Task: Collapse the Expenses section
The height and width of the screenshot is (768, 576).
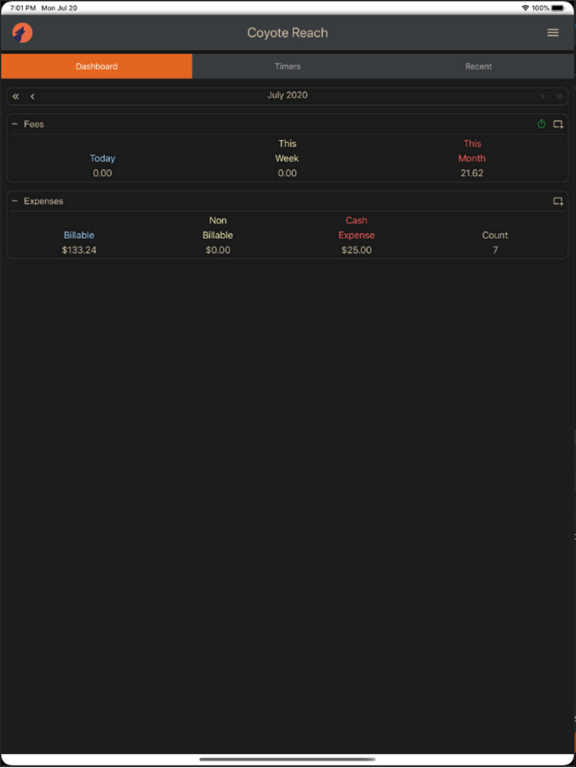Action: [15, 201]
